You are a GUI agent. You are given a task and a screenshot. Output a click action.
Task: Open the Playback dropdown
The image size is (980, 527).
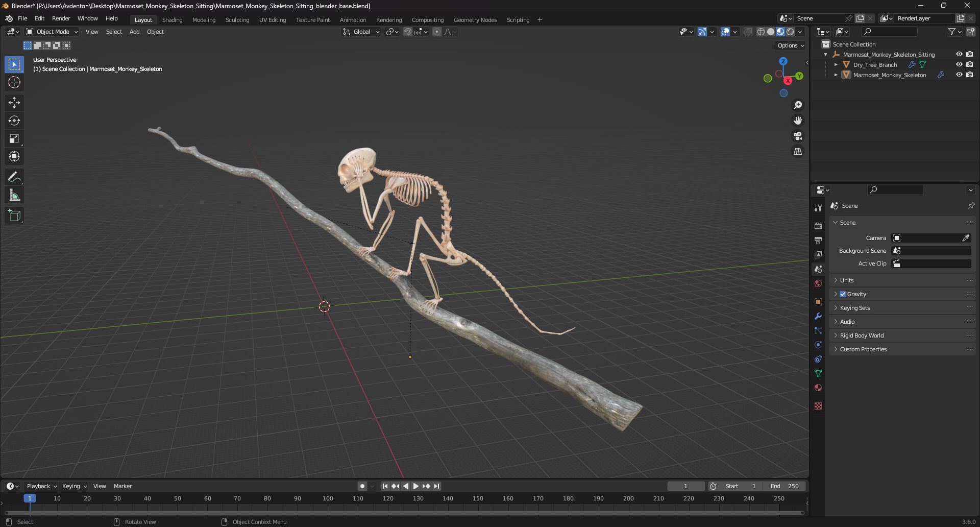[41, 486]
